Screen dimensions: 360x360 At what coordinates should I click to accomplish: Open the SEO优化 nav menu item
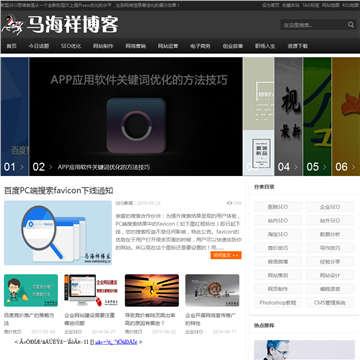(71, 46)
